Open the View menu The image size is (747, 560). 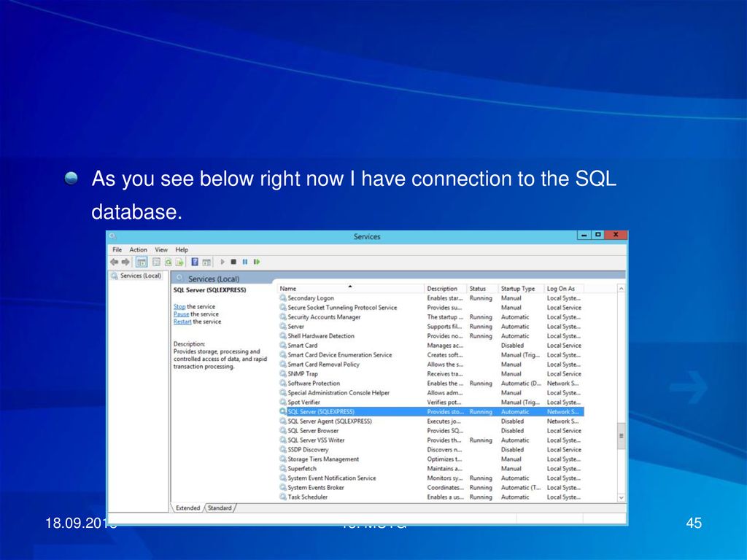coord(161,249)
